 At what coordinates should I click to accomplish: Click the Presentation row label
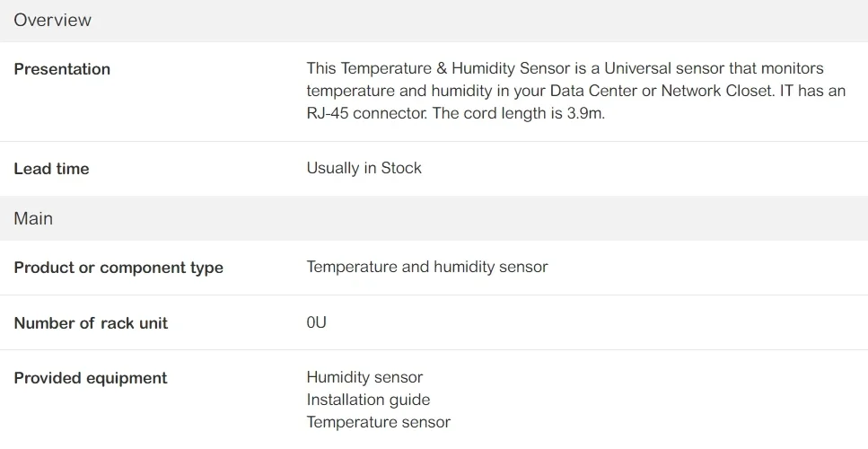coord(62,69)
